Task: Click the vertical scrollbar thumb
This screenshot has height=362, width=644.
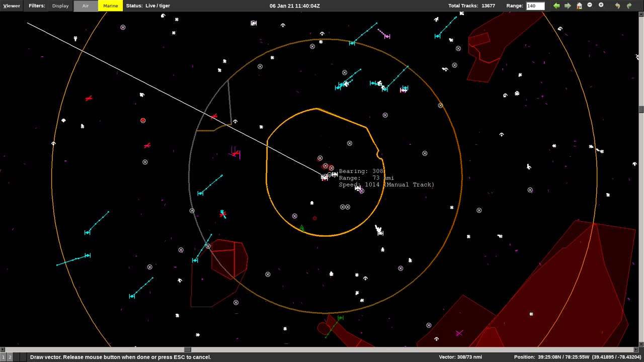Action: (641, 110)
